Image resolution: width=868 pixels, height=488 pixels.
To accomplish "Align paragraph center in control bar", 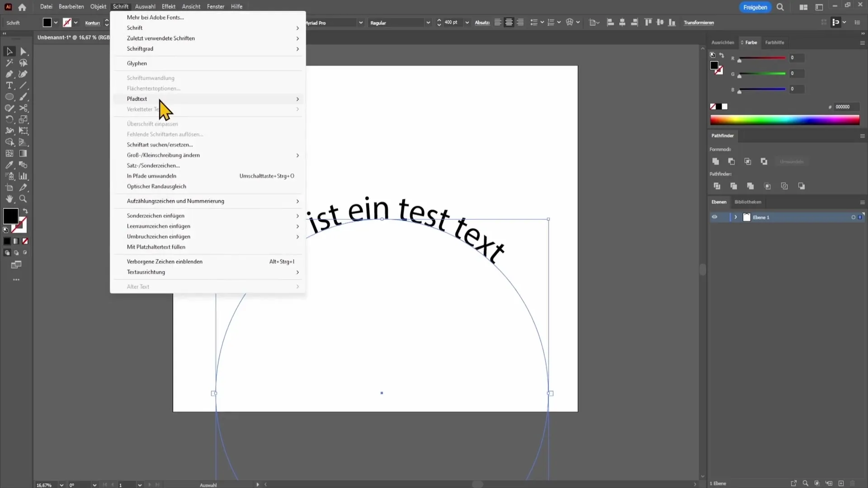I will (x=509, y=23).
